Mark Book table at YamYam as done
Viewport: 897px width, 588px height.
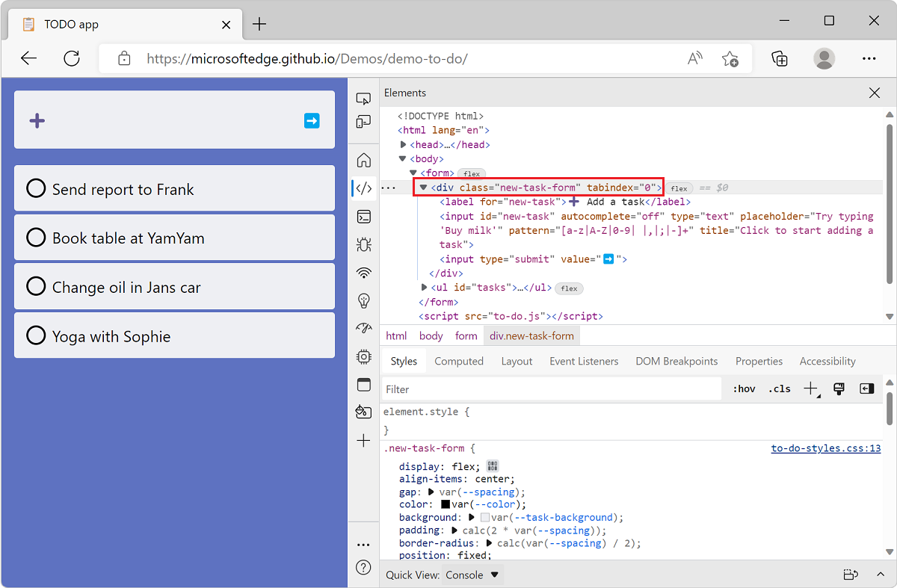click(36, 237)
